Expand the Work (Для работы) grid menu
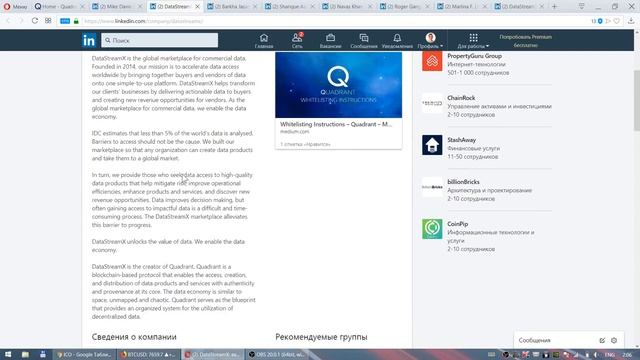 tap(473, 41)
